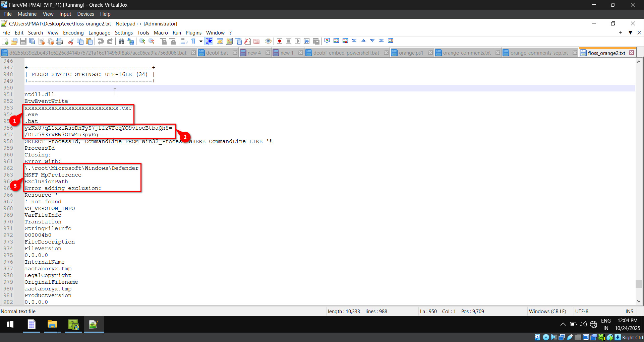Expand hidden icons in the system tray
This screenshot has width=644, height=342.
point(563,324)
